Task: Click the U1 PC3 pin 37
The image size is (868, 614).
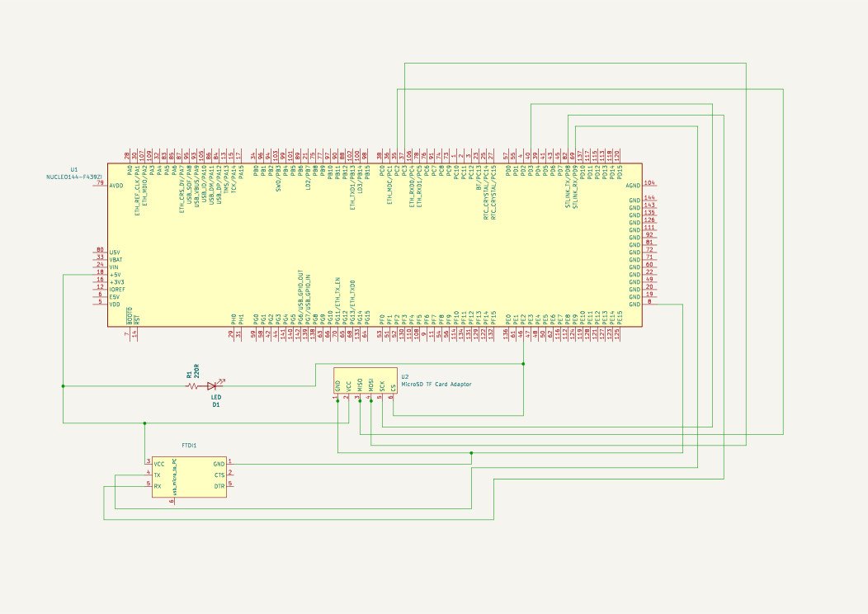Action: tap(404, 156)
